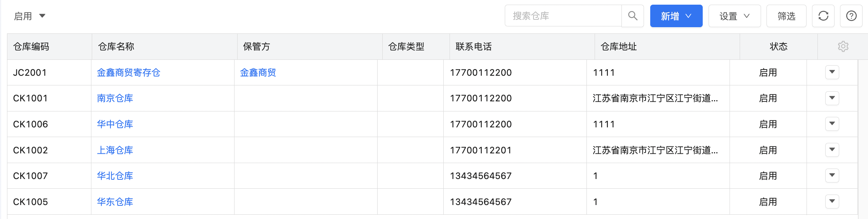
Task: Click the 仓库名称 column header
Action: point(164,47)
